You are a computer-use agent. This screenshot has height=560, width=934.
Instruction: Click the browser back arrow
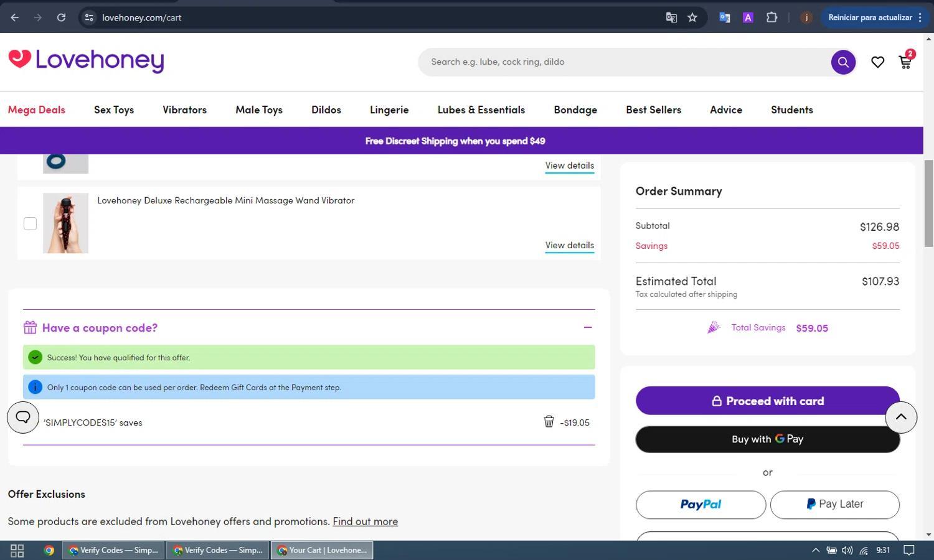coord(14,17)
